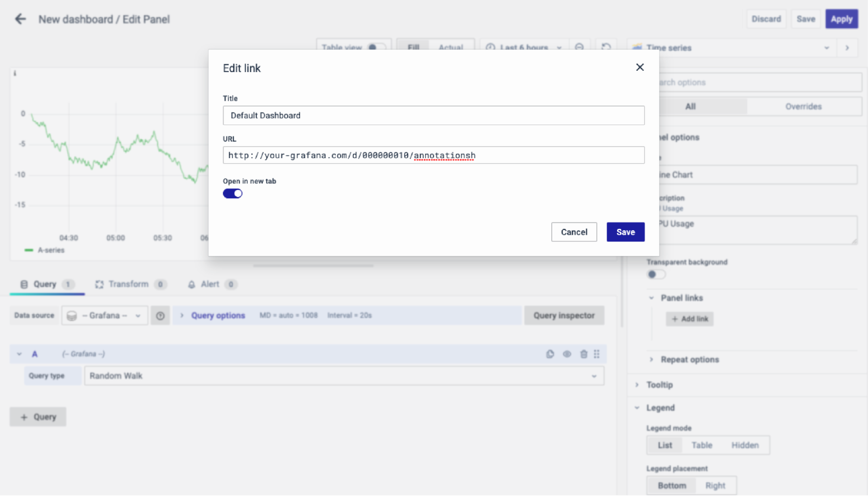Toggle the Transparent background switch

click(656, 274)
